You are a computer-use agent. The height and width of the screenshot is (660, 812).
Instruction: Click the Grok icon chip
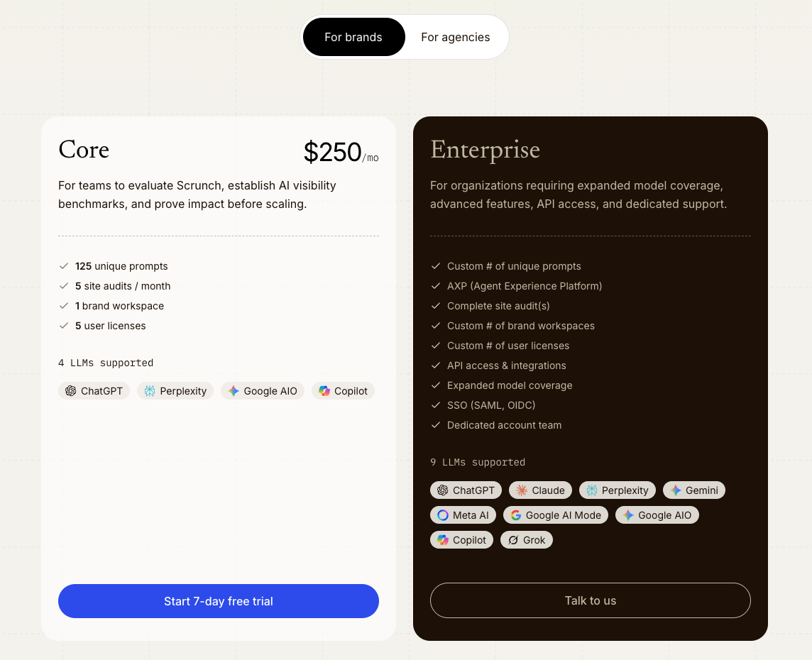[x=527, y=540]
